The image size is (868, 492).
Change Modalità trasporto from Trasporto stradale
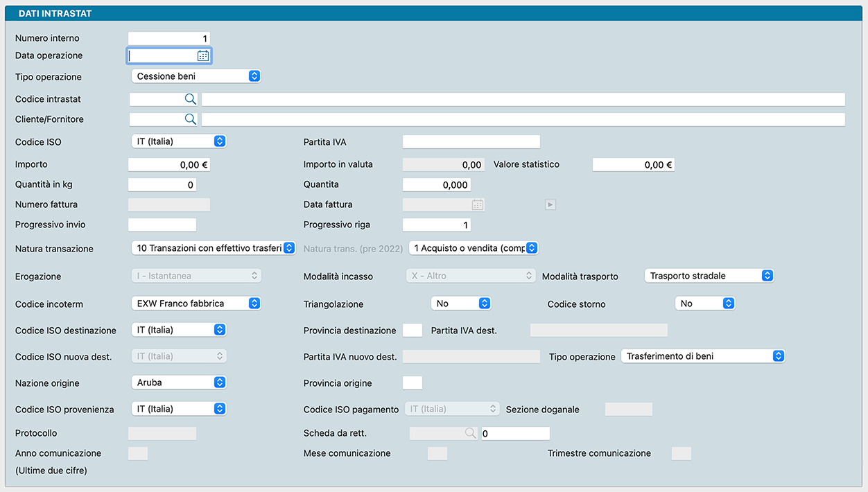[709, 276]
